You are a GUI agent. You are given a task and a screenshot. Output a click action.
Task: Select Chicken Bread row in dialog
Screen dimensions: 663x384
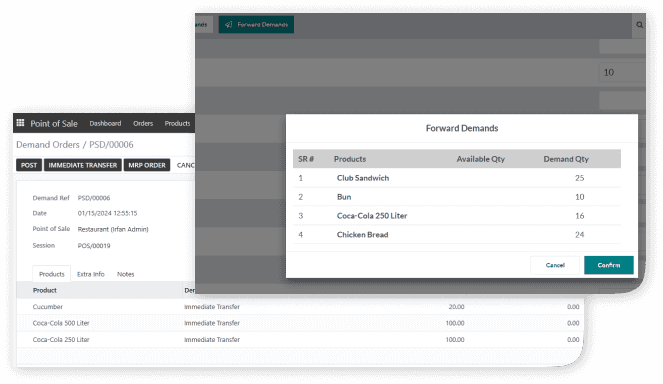tap(457, 235)
